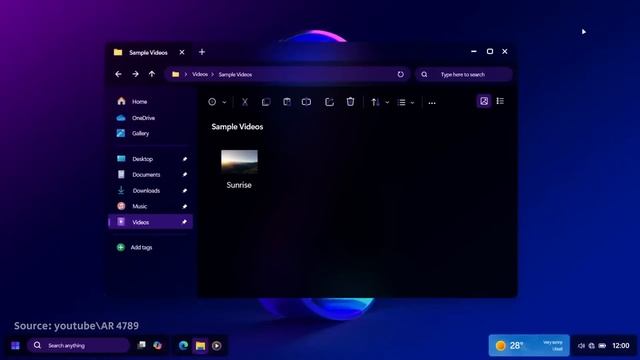Click the View layout list icon
Screen dimensions: 640x360
[402, 102]
